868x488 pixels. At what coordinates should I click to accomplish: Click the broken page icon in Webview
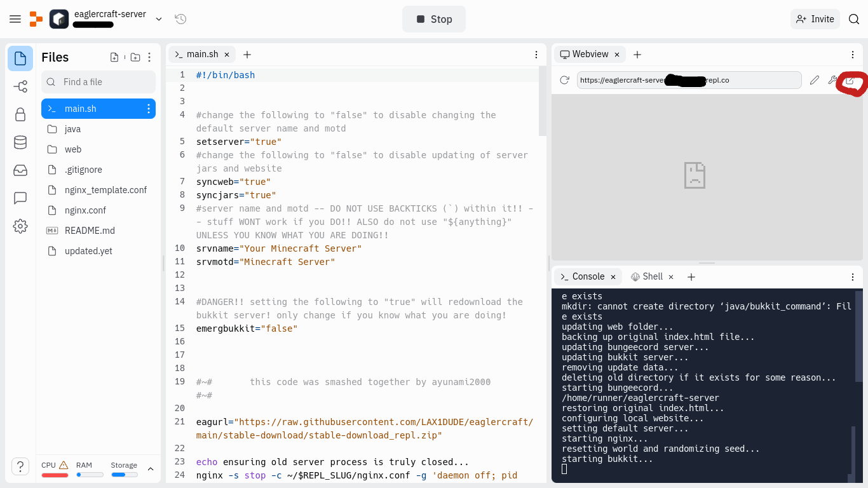pos(695,175)
